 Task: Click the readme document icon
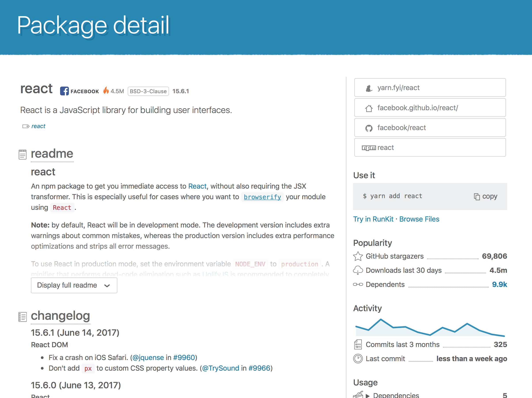tap(22, 154)
